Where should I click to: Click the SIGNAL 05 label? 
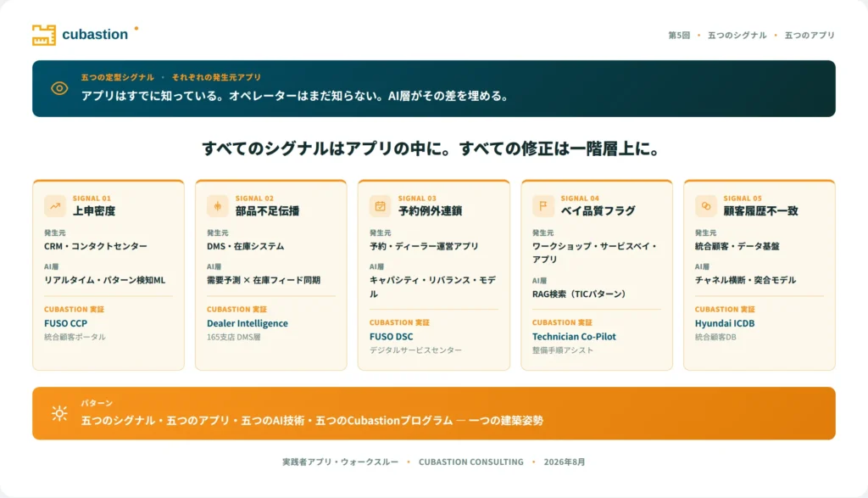pos(743,198)
